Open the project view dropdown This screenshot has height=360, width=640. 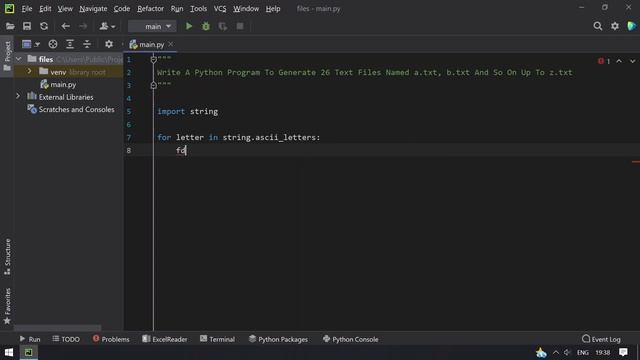point(31,44)
